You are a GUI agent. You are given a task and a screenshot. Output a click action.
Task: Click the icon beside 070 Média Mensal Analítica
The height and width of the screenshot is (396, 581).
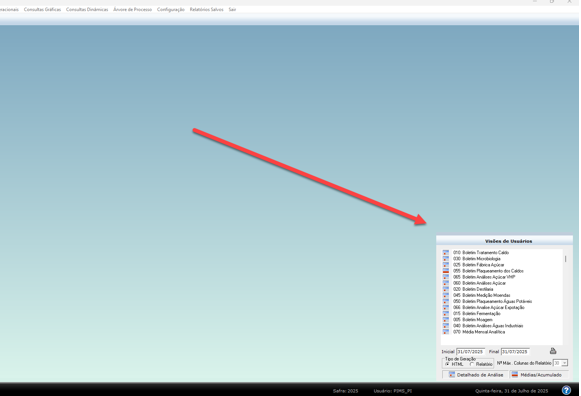tap(446, 332)
